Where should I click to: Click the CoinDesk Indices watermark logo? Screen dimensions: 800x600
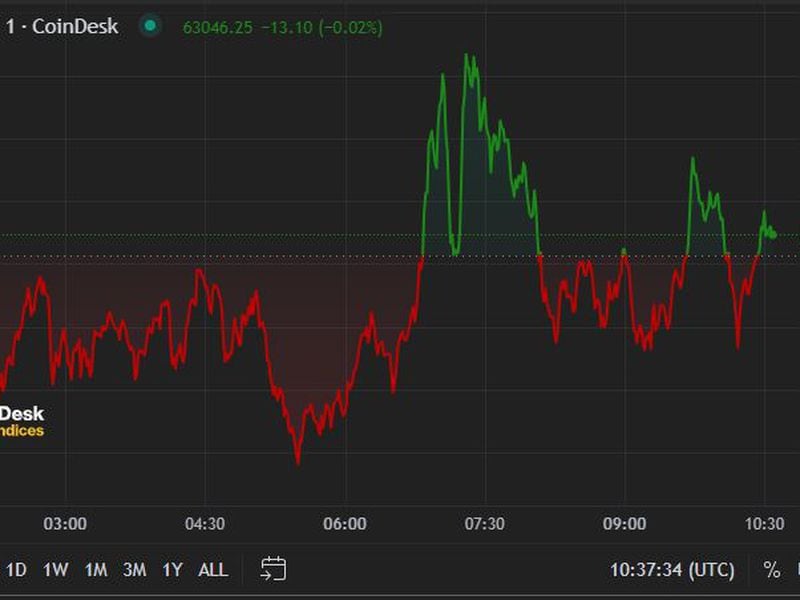coord(22,421)
